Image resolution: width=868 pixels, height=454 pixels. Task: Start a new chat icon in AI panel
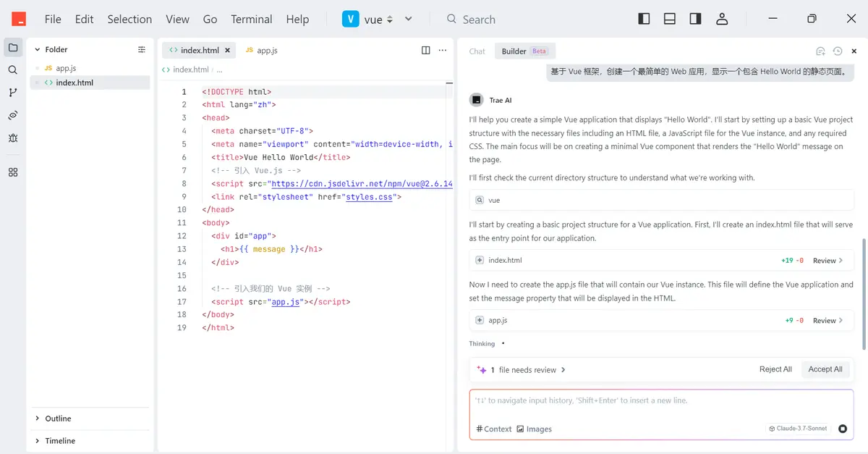pyautogui.click(x=820, y=51)
